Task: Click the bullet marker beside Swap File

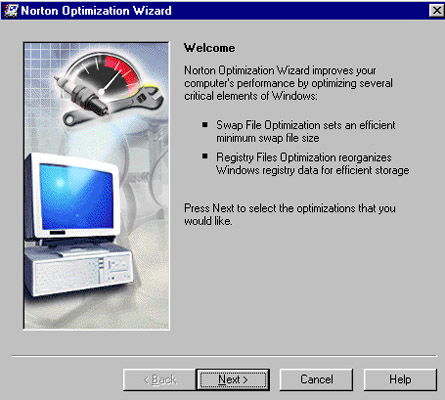Action: pyautogui.click(x=205, y=125)
